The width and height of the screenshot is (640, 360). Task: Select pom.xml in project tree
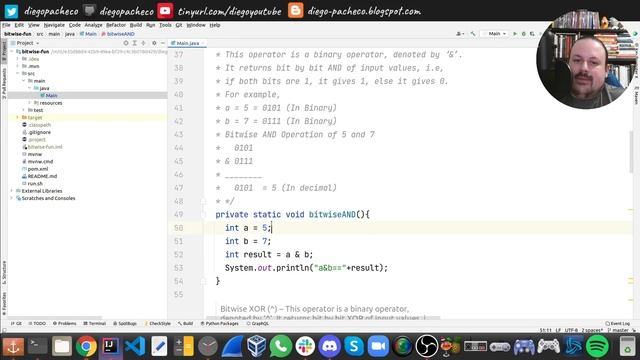tap(38, 169)
